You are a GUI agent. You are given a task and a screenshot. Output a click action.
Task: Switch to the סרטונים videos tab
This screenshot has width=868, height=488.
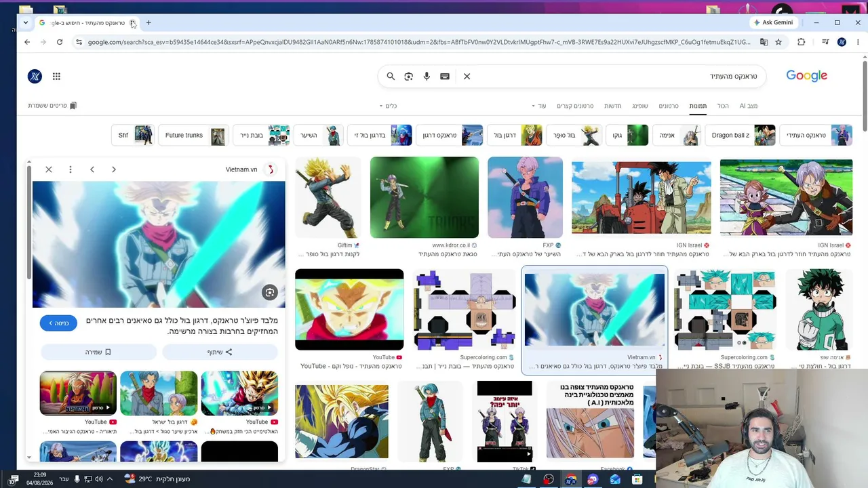pos(669,106)
